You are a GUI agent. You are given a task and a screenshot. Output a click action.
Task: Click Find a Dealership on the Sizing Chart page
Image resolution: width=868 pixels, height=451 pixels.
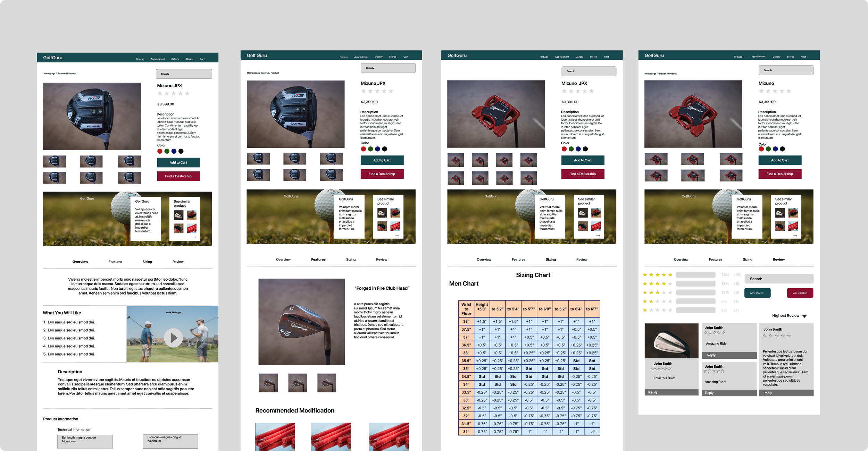click(582, 174)
